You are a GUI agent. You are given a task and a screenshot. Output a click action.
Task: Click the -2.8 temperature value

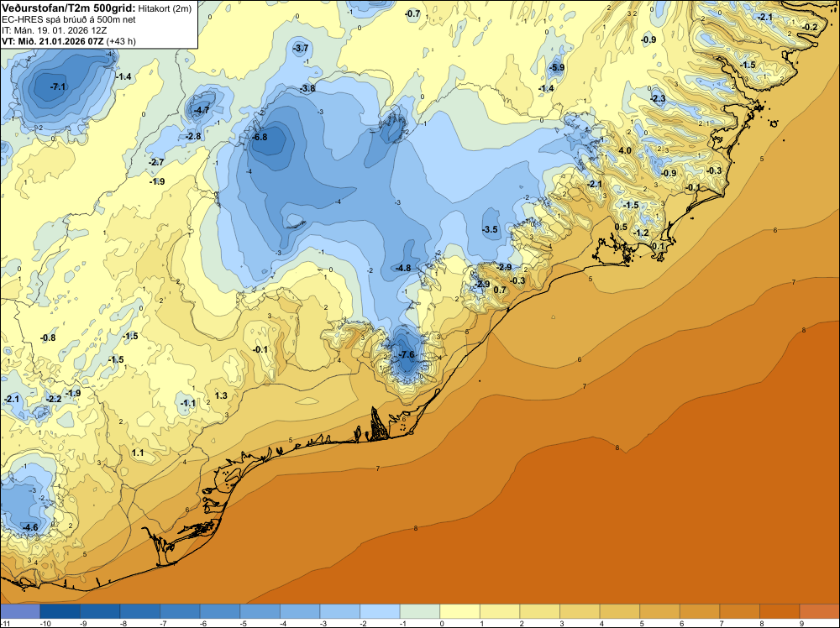[193, 137]
